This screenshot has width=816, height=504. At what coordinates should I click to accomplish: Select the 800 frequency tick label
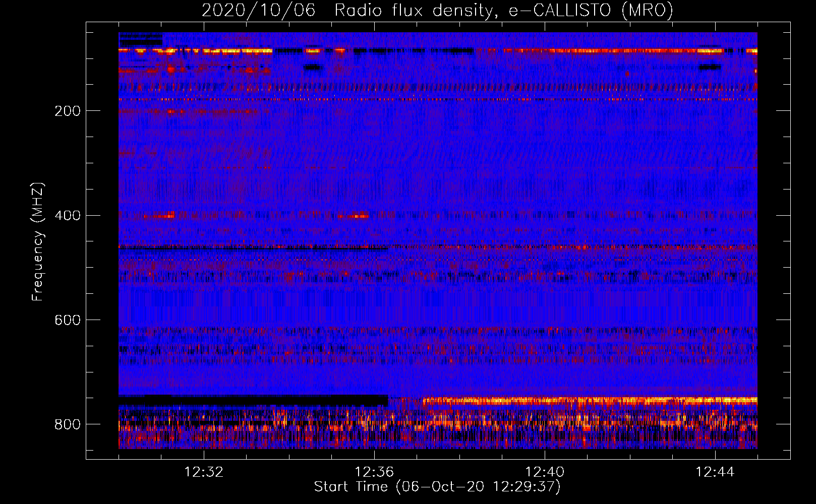click(68, 425)
